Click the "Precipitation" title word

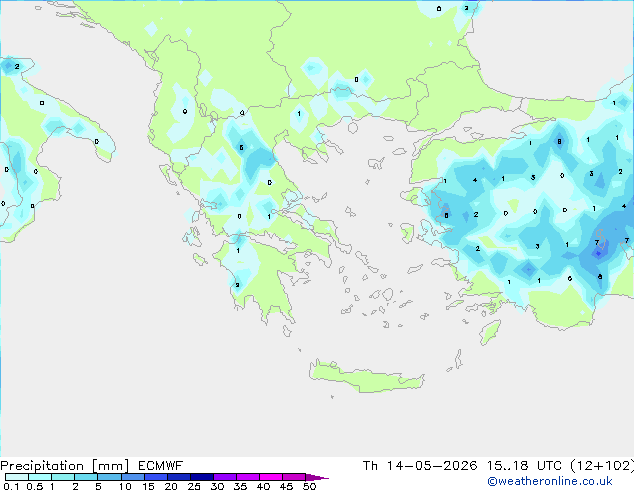(x=42, y=466)
